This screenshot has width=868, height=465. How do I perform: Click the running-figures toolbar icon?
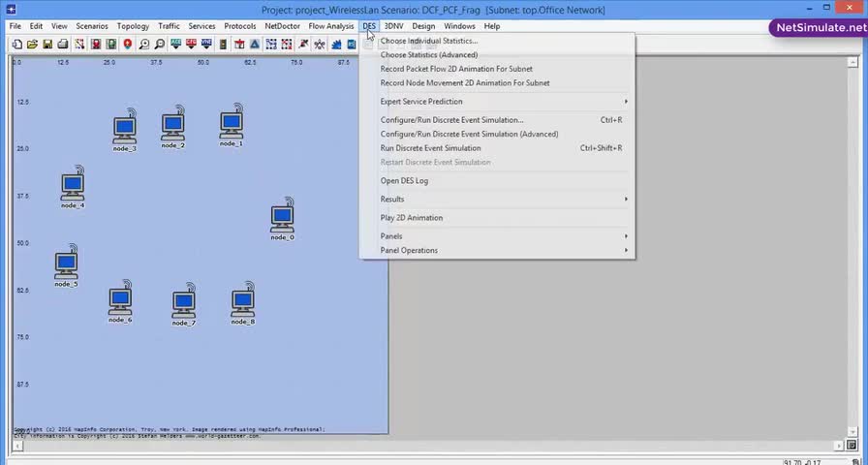pyautogui.click(x=320, y=45)
